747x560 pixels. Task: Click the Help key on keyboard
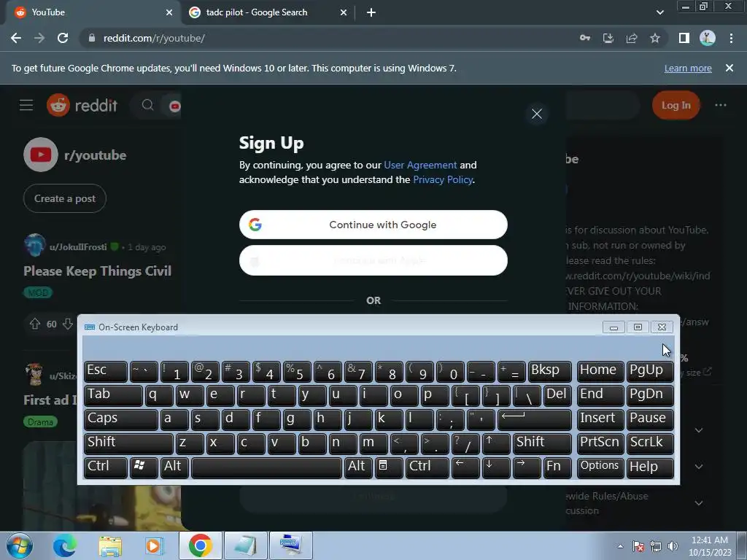tap(650, 467)
